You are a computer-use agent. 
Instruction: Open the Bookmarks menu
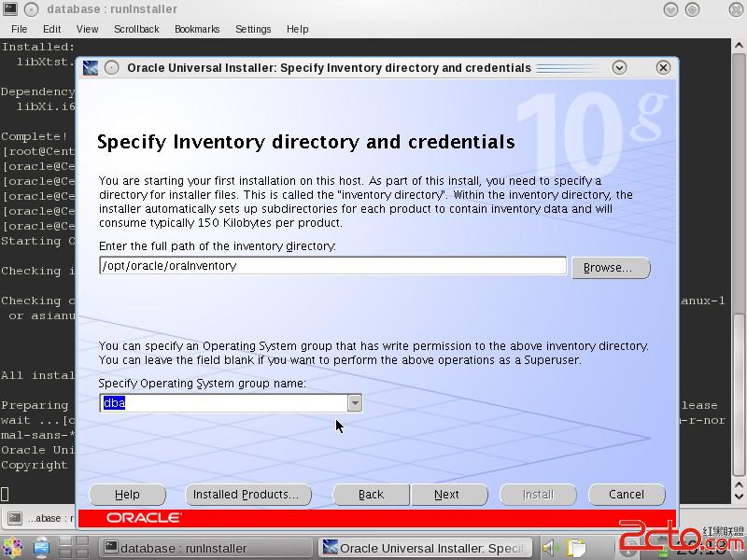(197, 29)
